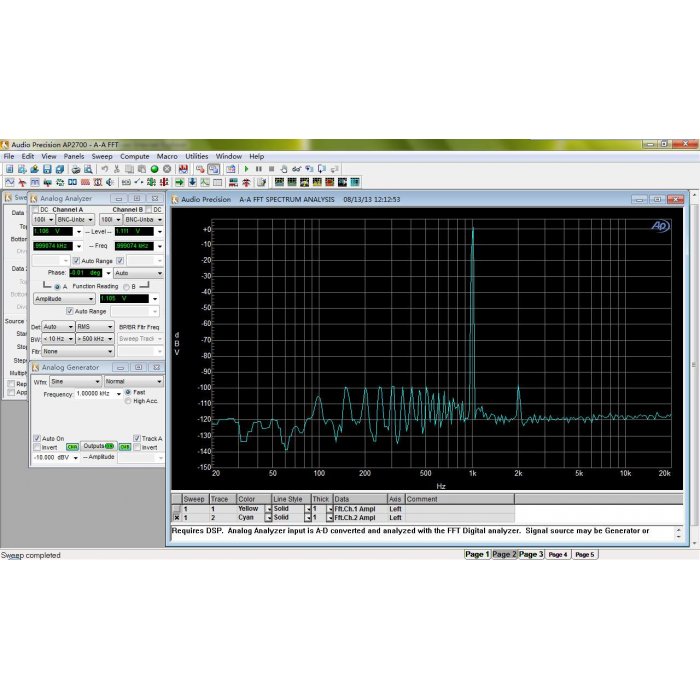Click the Undo arrow icon
Viewport: 700px width, 700px height.
104,169
